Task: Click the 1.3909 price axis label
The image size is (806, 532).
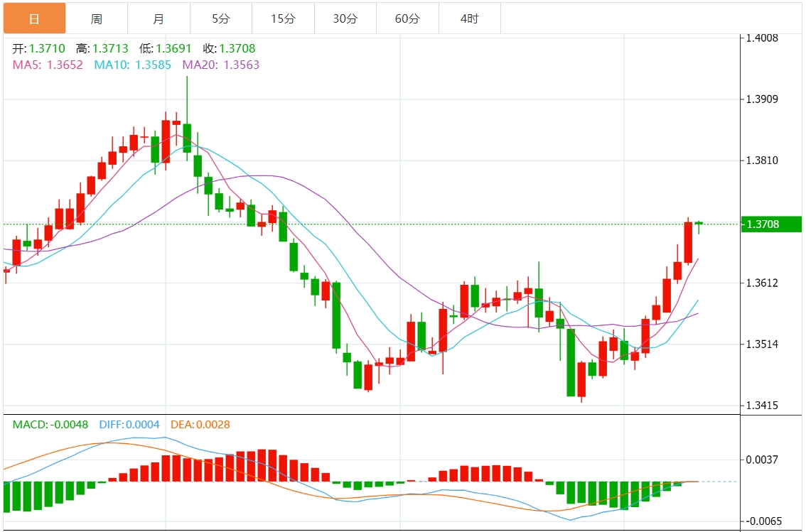Action: tap(763, 99)
